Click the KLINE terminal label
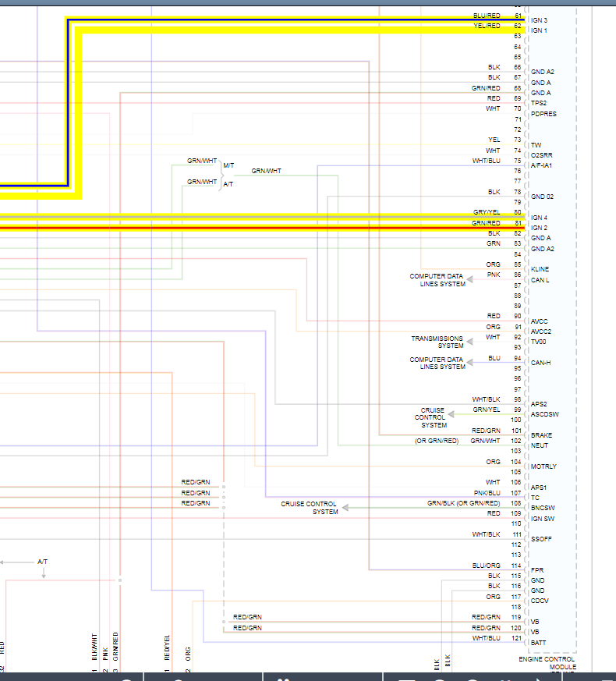The image size is (616, 681). [540, 269]
